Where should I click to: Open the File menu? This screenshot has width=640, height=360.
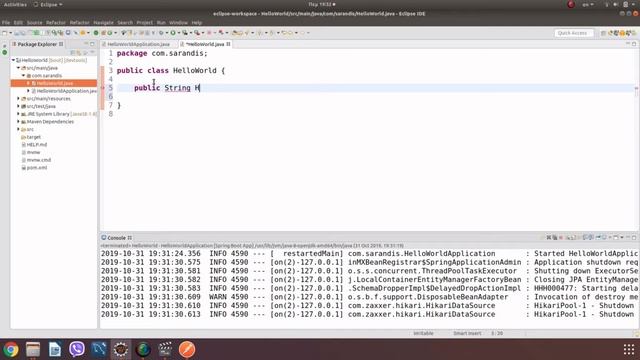6,22
